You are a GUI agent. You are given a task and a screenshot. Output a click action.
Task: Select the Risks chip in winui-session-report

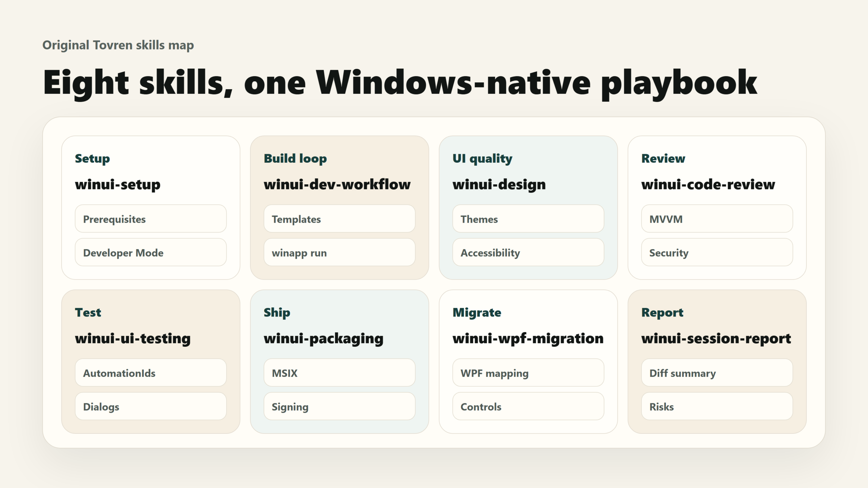(x=717, y=406)
